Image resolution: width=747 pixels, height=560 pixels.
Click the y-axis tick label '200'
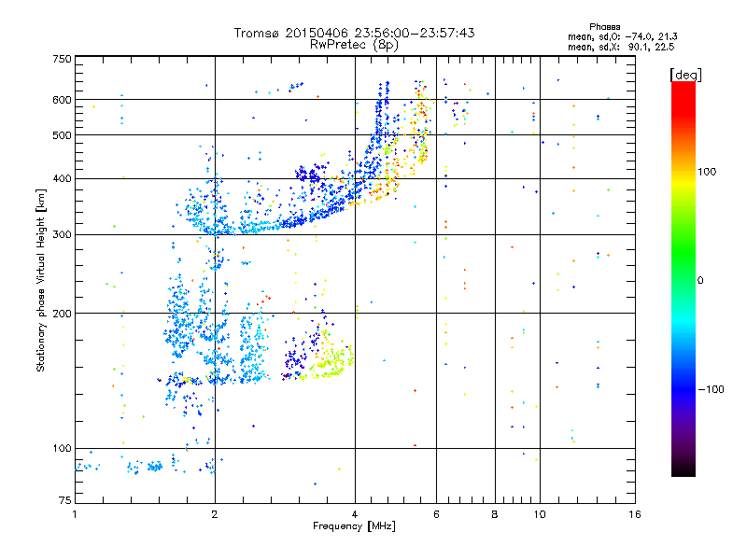pos(62,314)
